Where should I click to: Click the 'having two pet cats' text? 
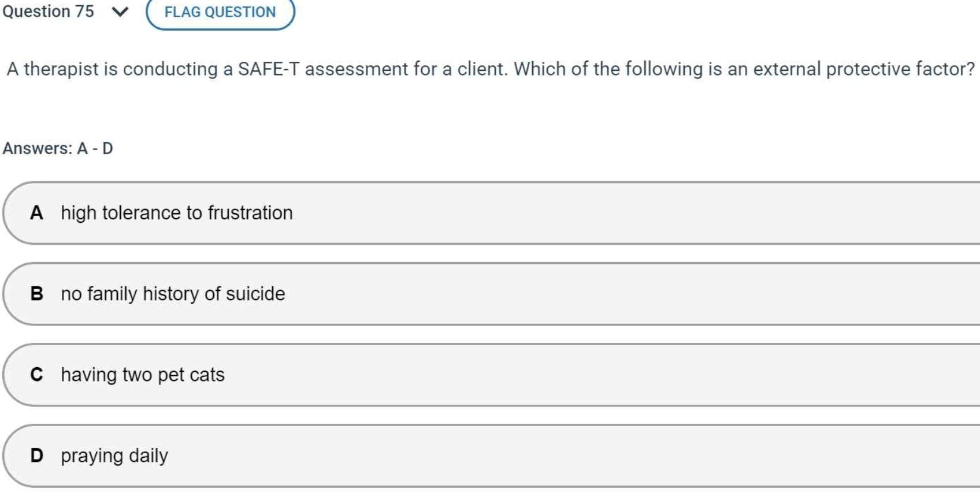click(143, 375)
